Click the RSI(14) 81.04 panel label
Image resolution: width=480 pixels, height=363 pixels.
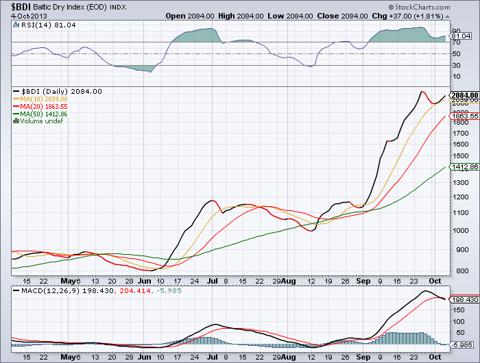[x=49, y=25]
